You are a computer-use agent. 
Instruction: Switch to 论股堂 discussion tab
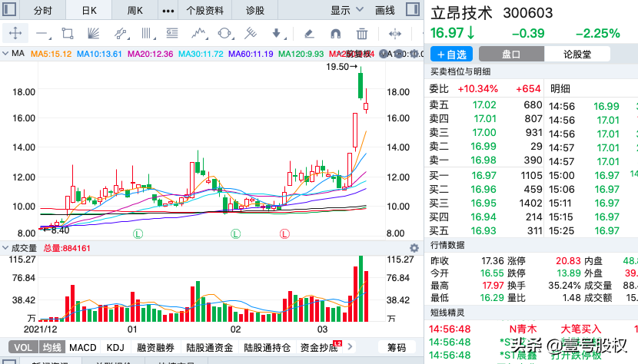pos(577,54)
